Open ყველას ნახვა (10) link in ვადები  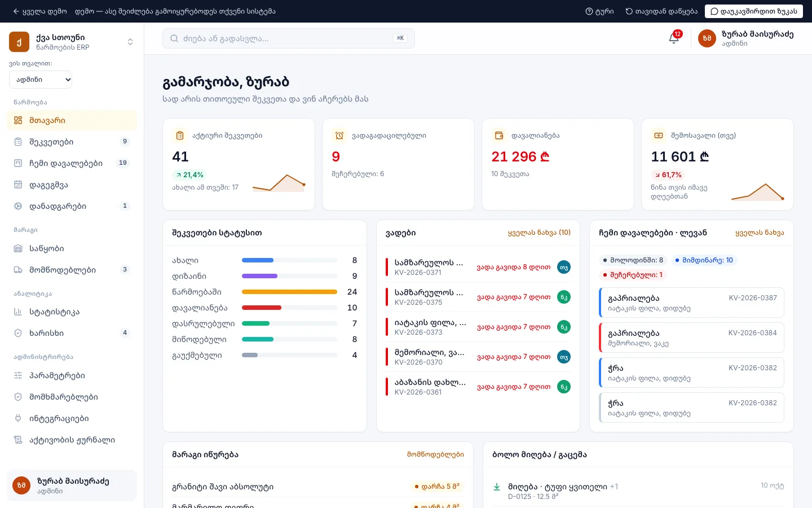539,233
